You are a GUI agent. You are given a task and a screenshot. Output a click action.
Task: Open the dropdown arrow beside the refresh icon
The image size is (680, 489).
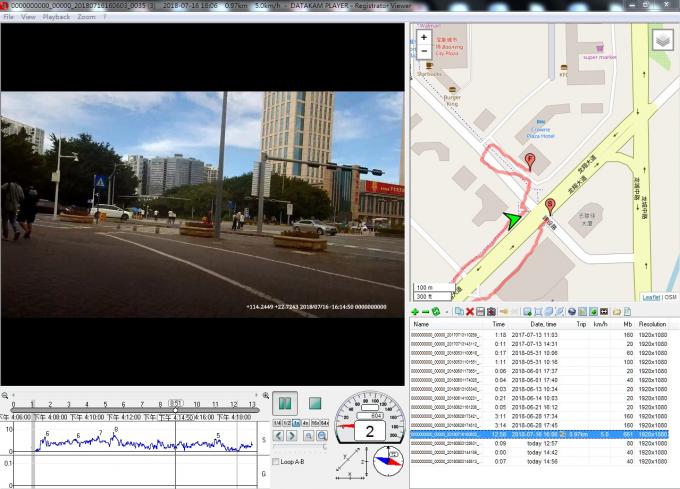coord(445,312)
